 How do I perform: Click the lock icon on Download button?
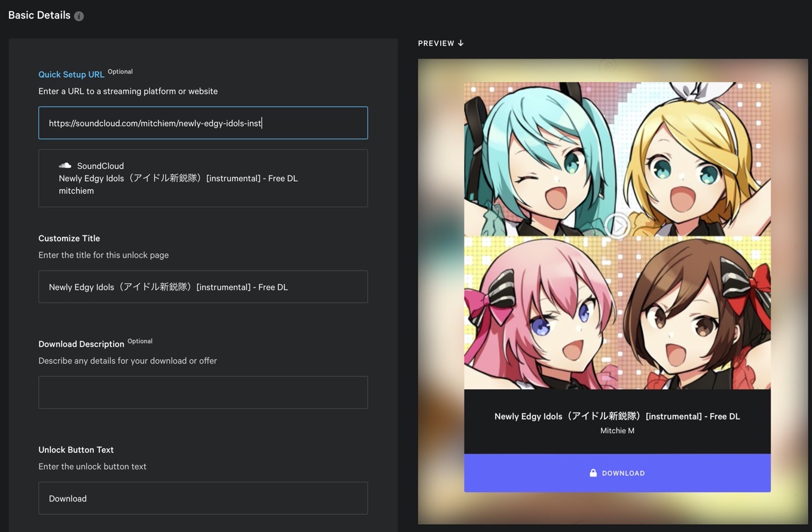point(593,473)
